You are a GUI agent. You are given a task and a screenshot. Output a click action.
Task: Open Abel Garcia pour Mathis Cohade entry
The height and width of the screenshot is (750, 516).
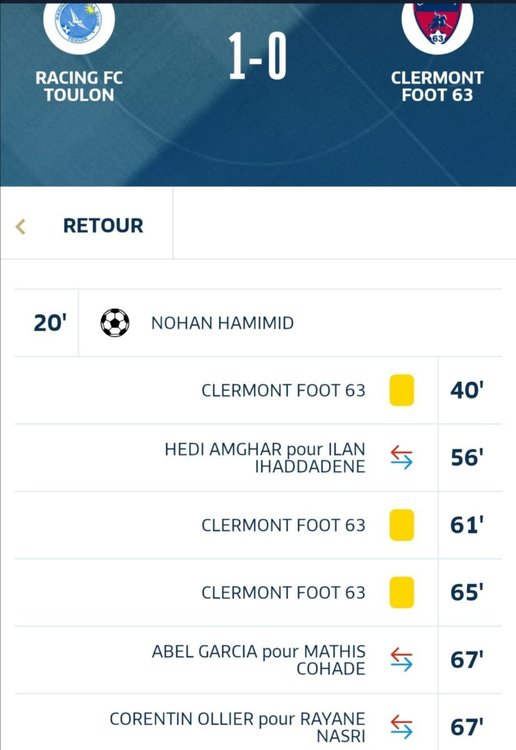click(259, 660)
